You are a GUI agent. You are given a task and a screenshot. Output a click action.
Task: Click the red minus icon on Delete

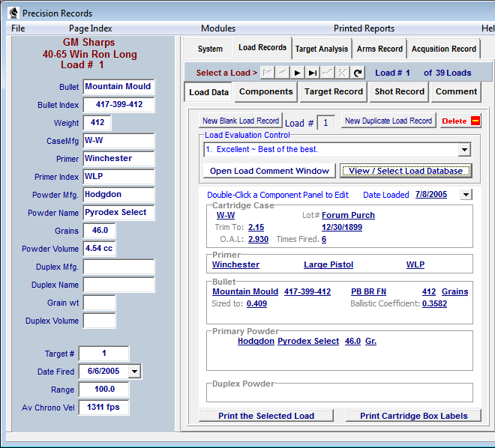click(475, 121)
